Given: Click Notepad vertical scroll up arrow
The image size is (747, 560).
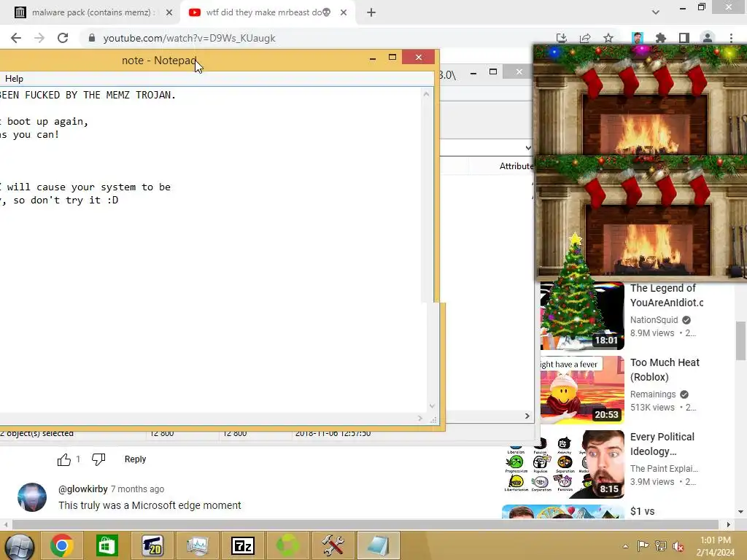Looking at the screenshot, I should [x=426, y=94].
